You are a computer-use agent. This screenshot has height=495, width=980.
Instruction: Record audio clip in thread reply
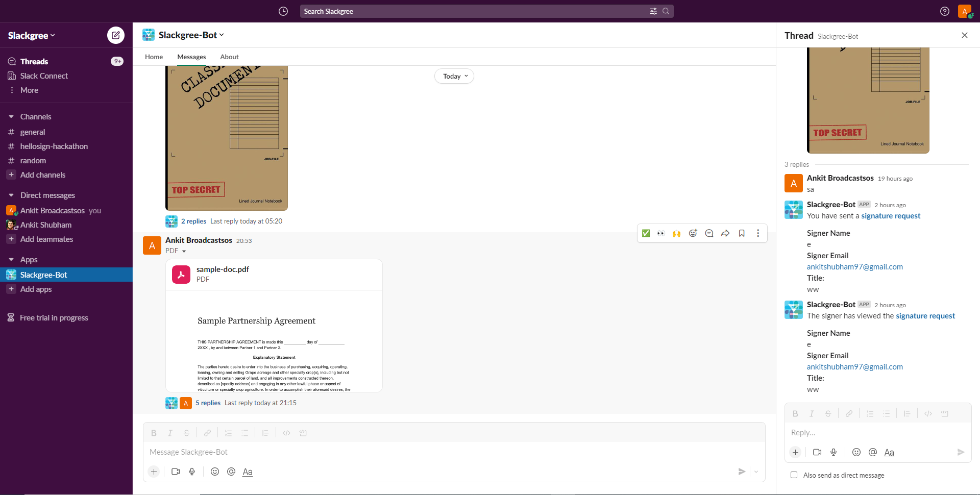pos(834,452)
